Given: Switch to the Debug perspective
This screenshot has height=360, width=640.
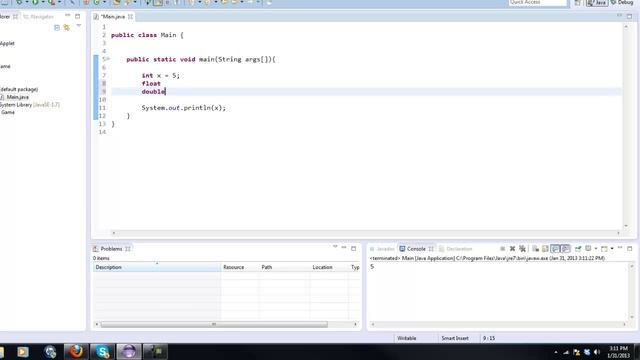Looking at the screenshot, I should 622,2.
